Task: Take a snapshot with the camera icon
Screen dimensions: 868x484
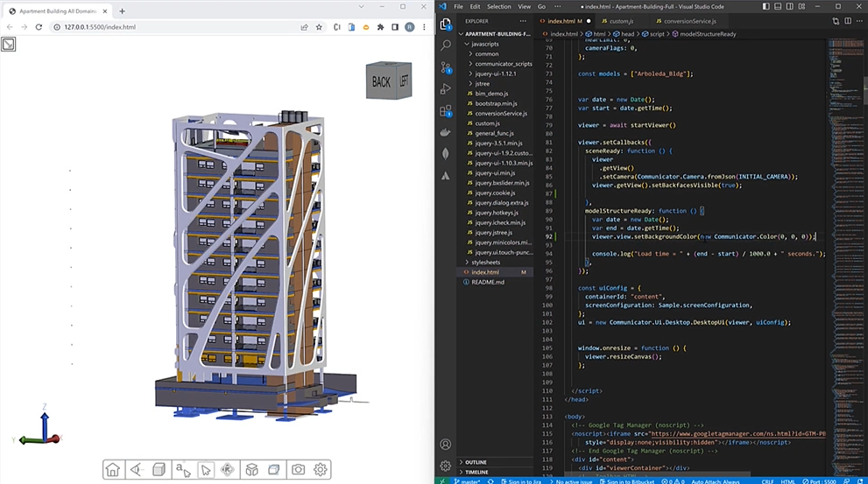Action: coord(299,470)
